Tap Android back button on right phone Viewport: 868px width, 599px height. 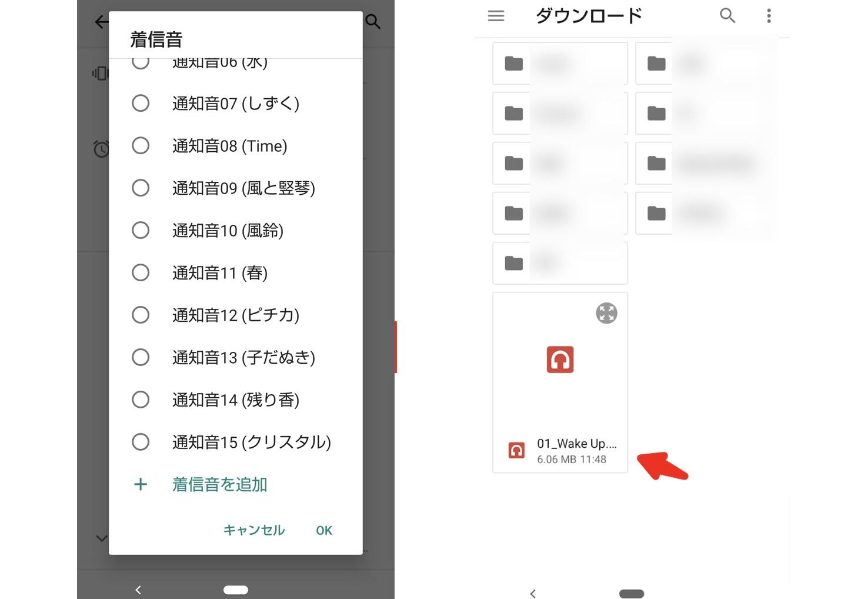click(533, 594)
